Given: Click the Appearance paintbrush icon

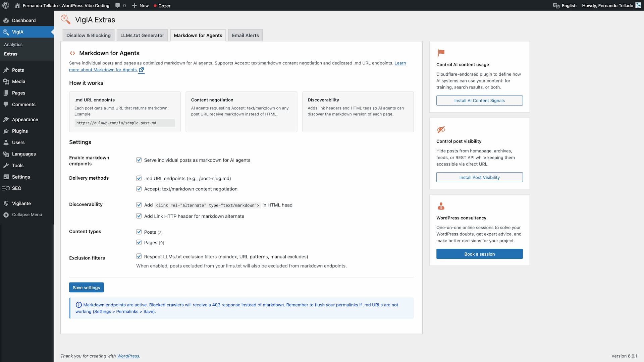Looking at the screenshot, I should pos(6,119).
